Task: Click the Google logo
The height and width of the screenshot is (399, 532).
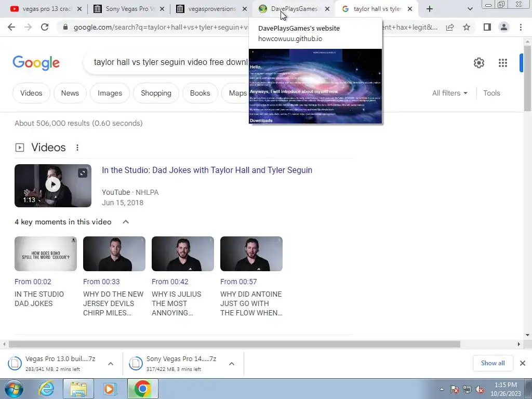Action: (36, 63)
